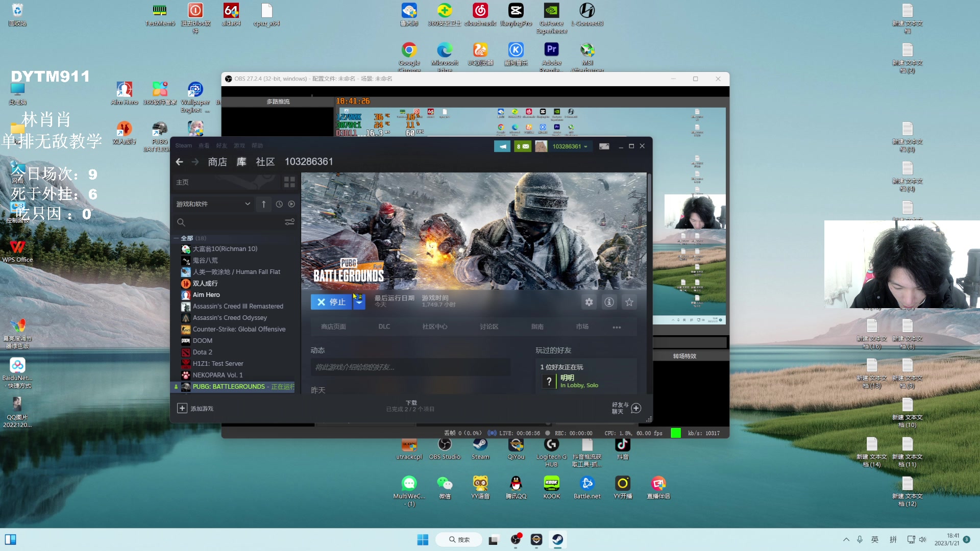This screenshot has width=980, height=551.
Task: Click taskbar search box
Action: [459, 539]
